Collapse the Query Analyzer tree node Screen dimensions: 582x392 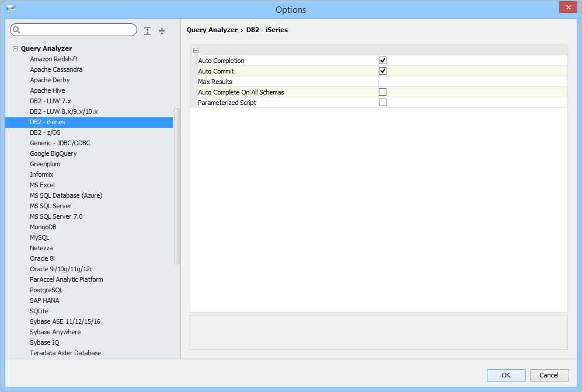pyautogui.click(x=15, y=48)
